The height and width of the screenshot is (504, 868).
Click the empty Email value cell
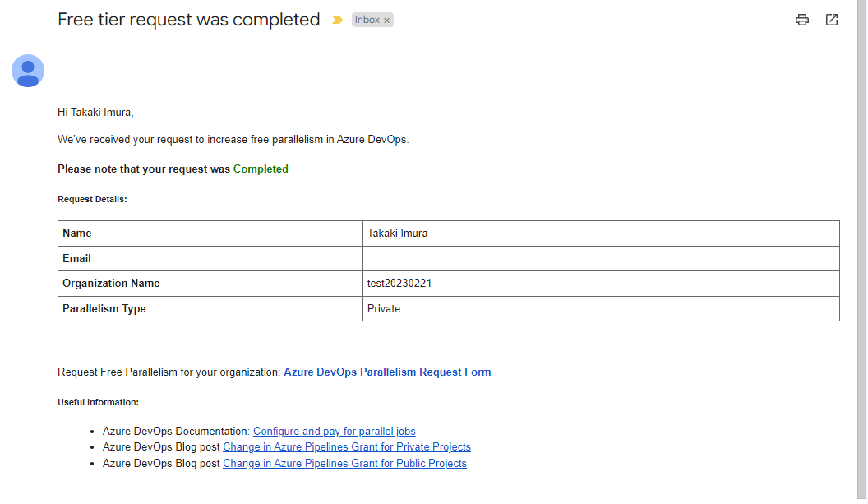pyautogui.click(x=600, y=259)
